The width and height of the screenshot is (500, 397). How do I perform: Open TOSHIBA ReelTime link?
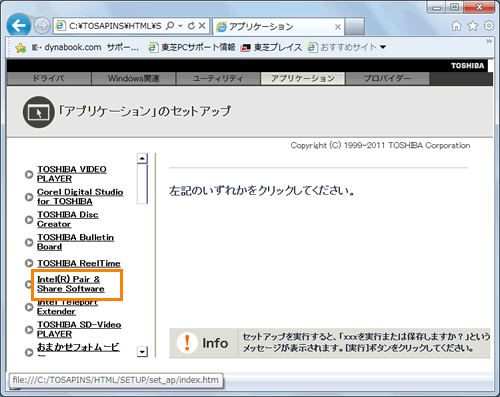[79, 263]
